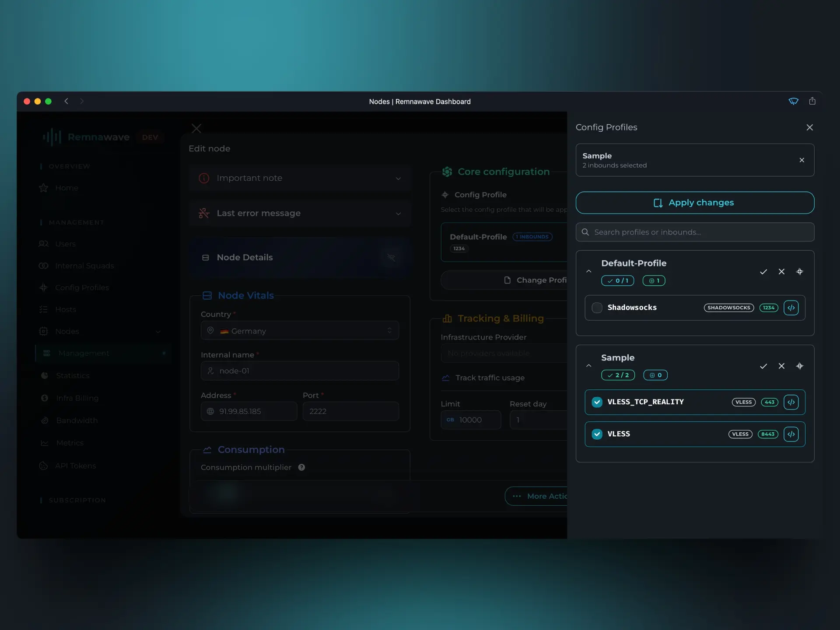Screen dimensions: 840x630
Task: Disable the VLESS inbound on port 8443
Action: pyautogui.click(x=597, y=434)
